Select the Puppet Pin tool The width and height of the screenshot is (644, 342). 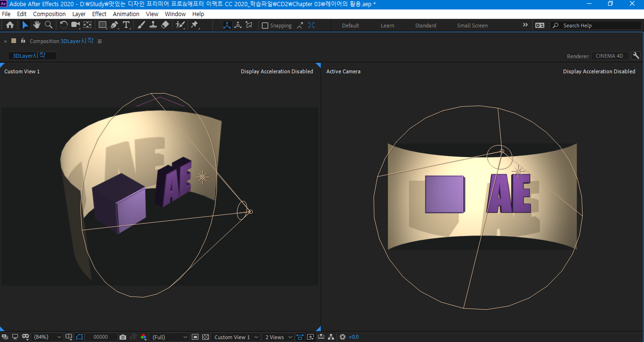[x=194, y=25]
